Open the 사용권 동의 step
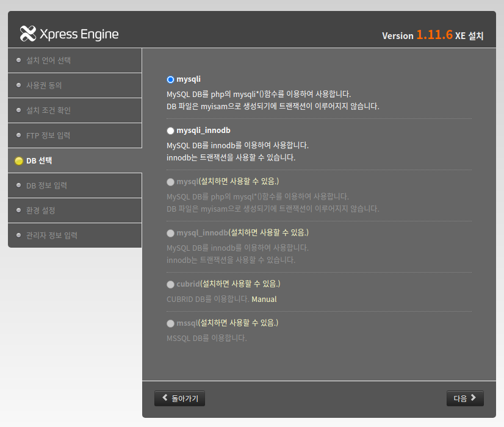504x427 pixels. click(75, 85)
